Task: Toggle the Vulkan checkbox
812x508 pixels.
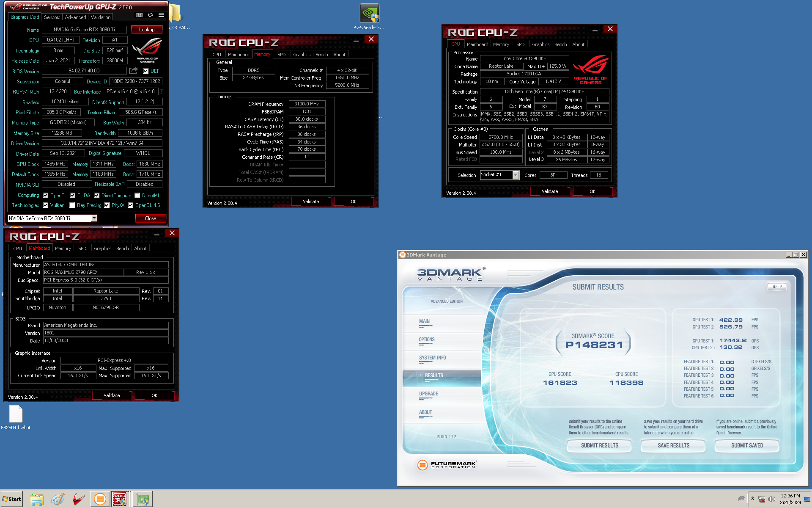Action: (x=46, y=205)
